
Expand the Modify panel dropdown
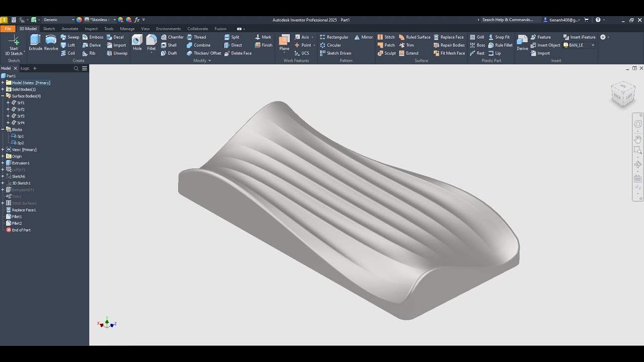202,61
